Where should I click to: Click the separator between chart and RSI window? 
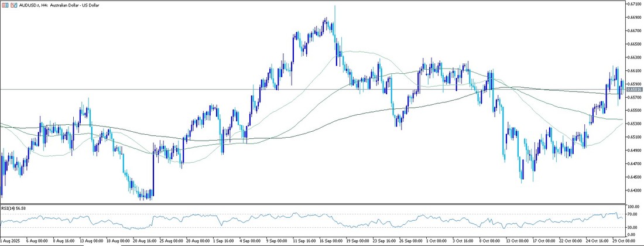coord(310,204)
